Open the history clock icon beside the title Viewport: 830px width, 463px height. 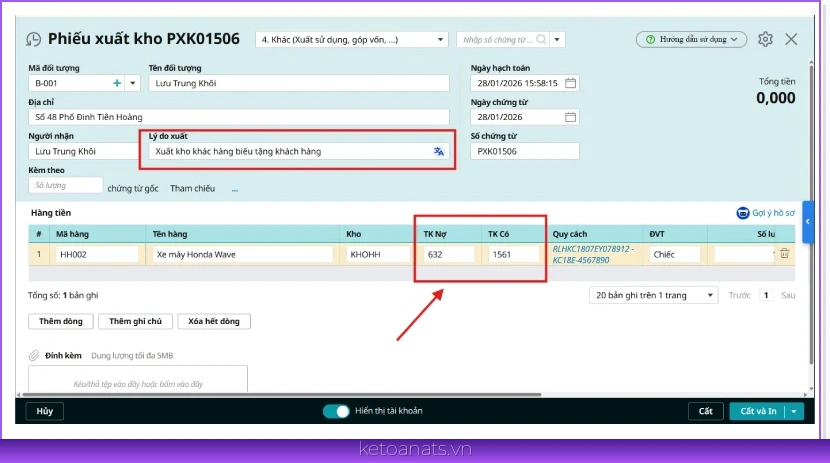tap(33, 40)
